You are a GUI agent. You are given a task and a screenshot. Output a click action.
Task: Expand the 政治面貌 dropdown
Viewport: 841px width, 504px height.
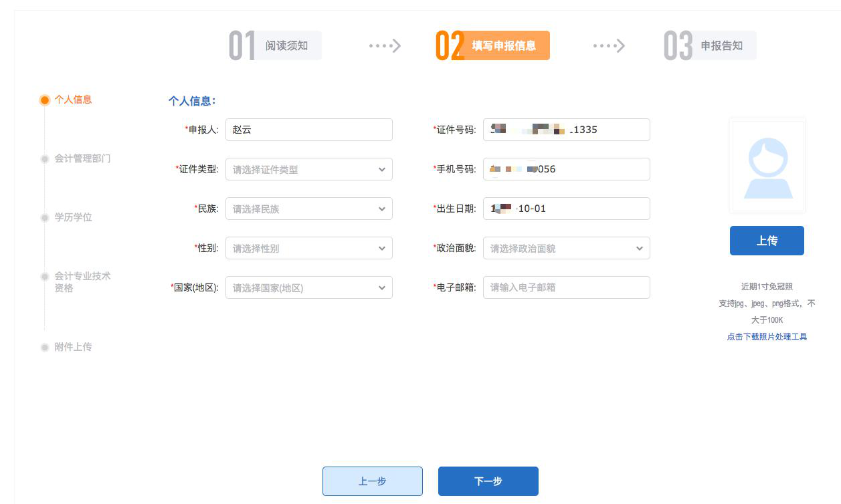click(566, 249)
